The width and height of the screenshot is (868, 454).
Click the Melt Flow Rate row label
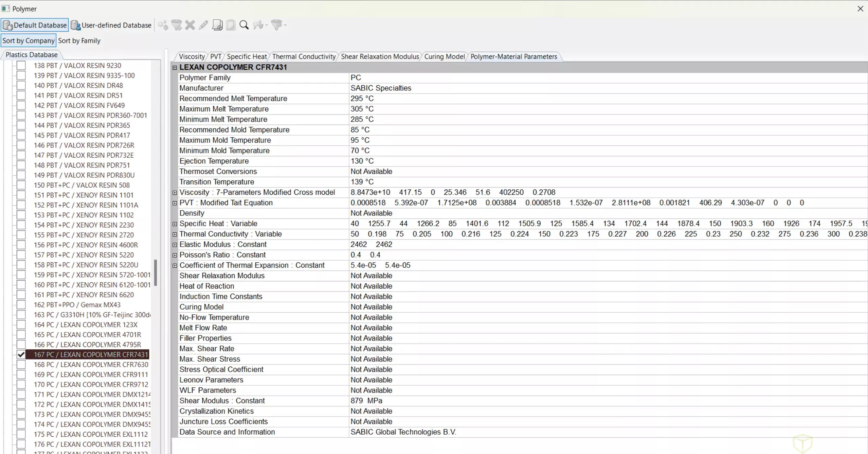[203, 328]
